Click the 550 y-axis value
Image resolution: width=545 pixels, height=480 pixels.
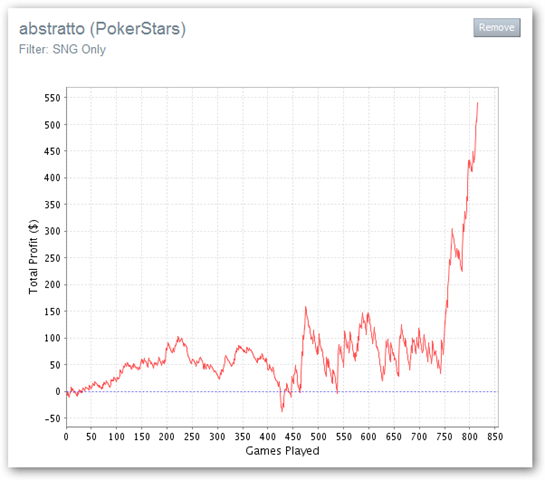(x=52, y=98)
